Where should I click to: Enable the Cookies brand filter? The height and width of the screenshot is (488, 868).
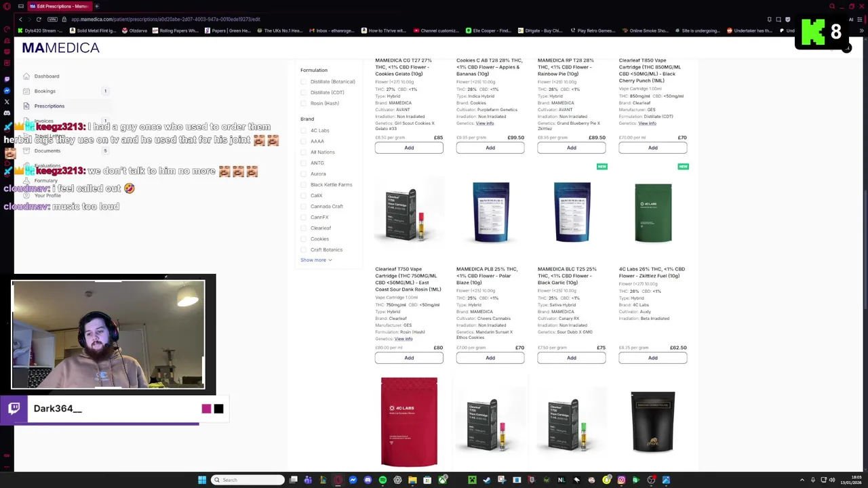click(304, 239)
